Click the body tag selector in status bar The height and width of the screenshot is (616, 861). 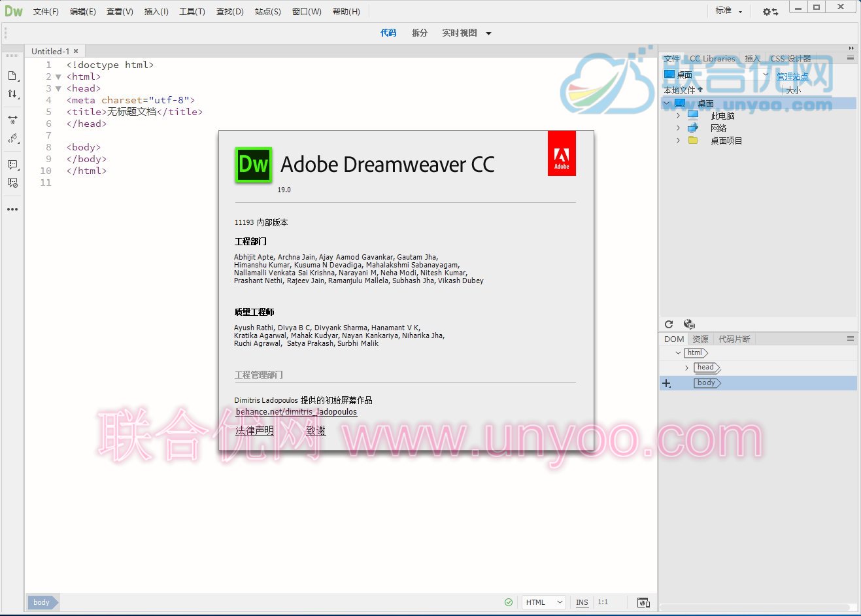[42, 602]
